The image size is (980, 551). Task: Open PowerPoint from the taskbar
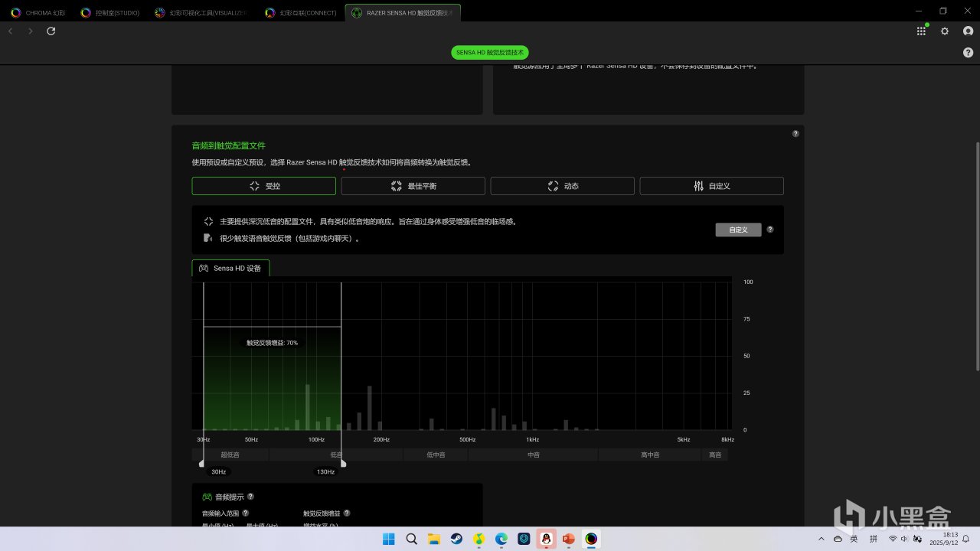click(x=568, y=539)
